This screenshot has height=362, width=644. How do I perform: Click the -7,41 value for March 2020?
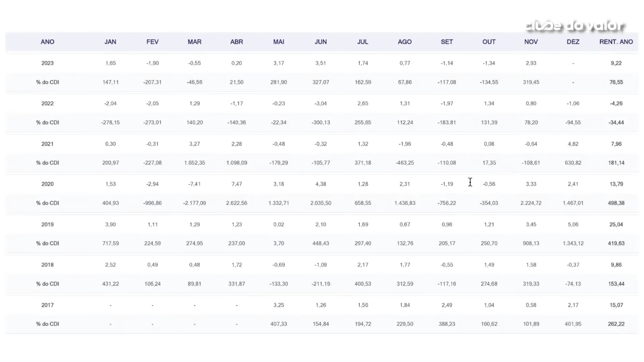tap(194, 184)
